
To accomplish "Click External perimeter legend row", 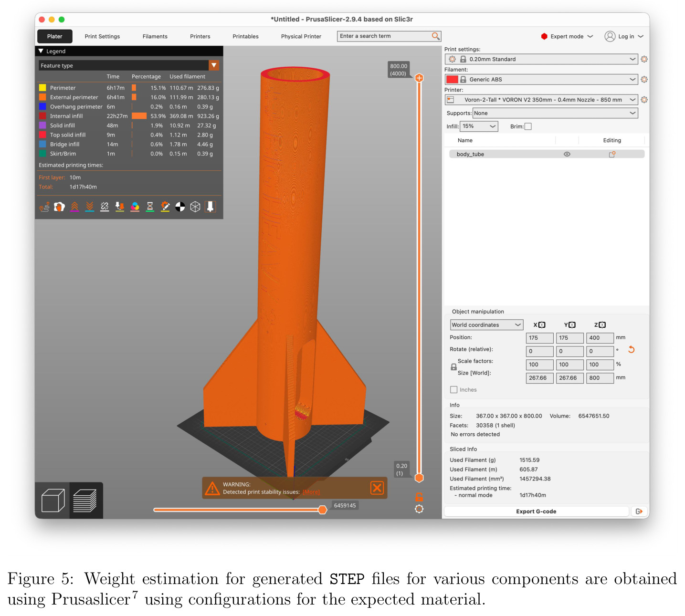I will 129,97.
